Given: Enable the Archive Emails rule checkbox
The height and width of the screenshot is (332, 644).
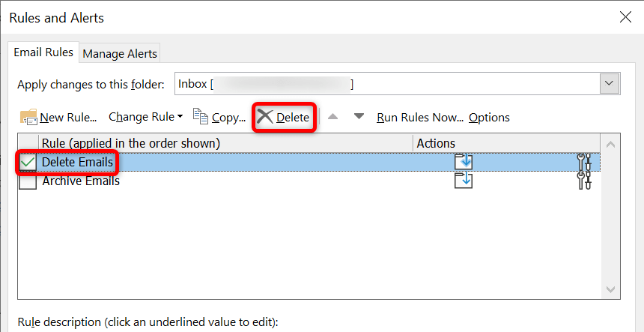Looking at the screenshot, I should tap(28, 181).
